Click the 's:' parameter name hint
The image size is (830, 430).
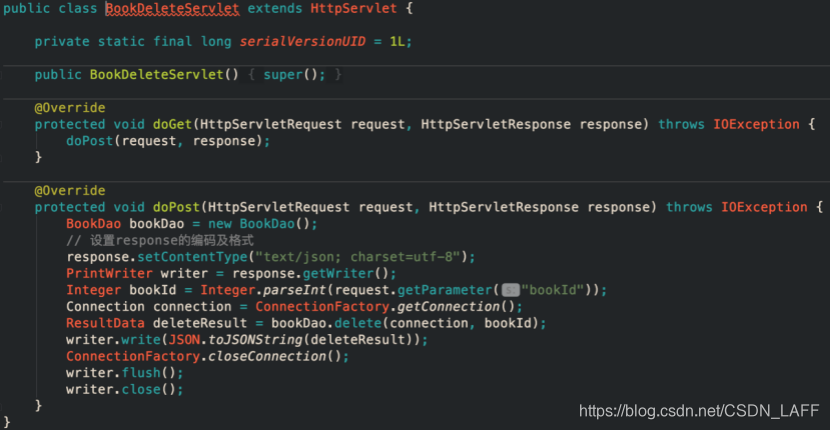tap(510, 291)
